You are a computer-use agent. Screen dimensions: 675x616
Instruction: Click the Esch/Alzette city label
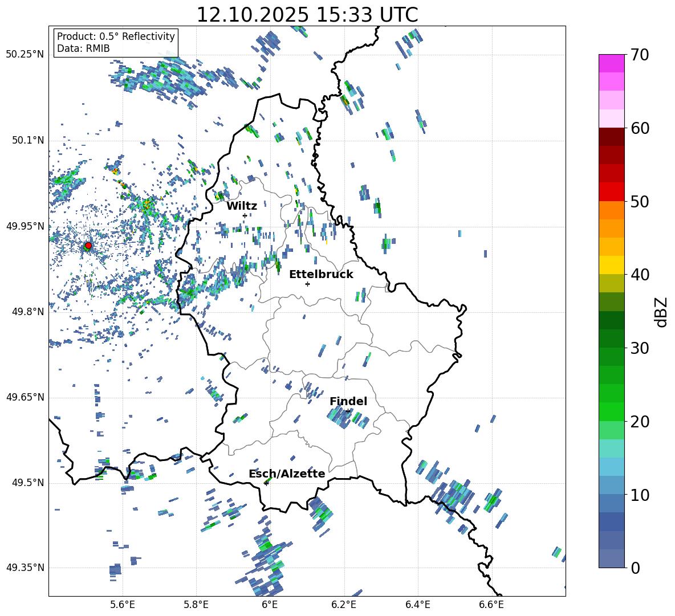coord(287,474)
